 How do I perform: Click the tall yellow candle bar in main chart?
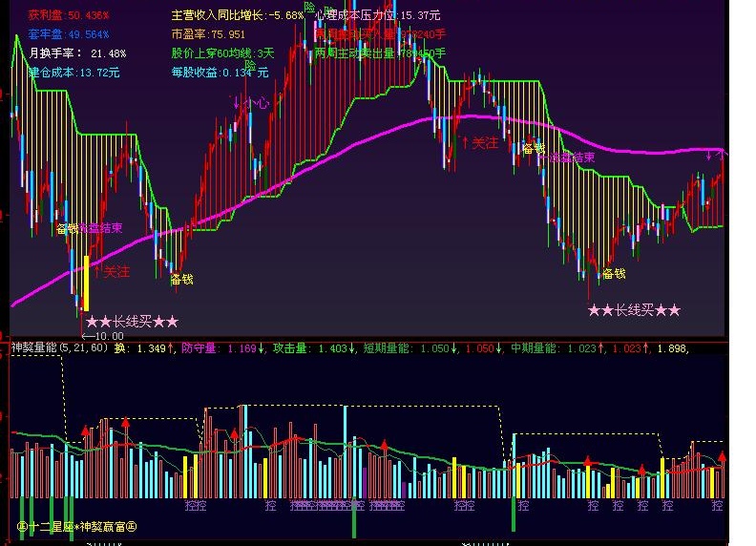pyautogui.click(x=86, y=283)
